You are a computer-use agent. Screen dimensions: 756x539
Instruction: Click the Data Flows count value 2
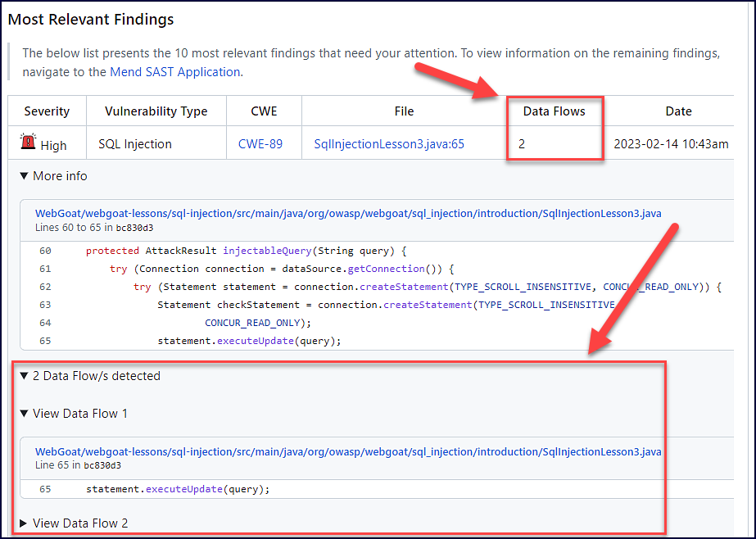click(x=522, y=144)
